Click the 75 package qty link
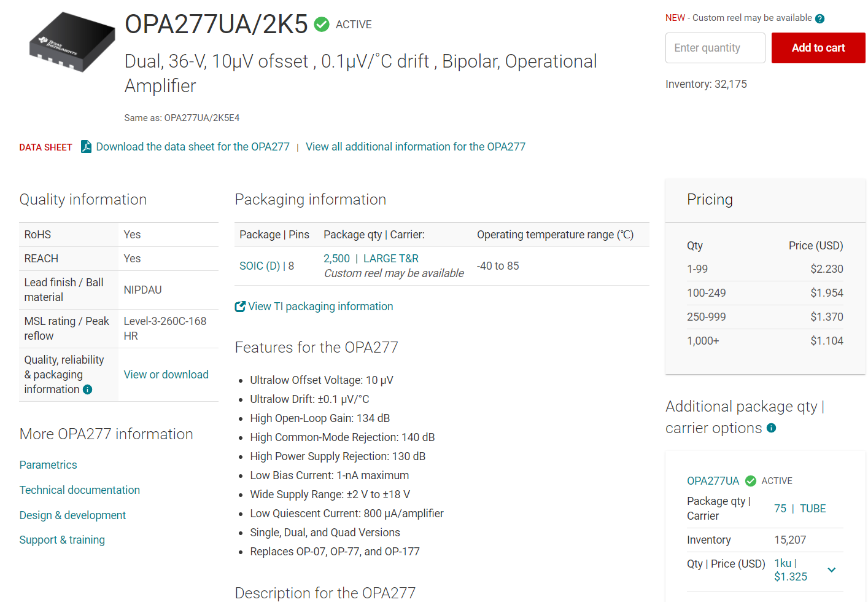The height and width of the screenshot is (602, 868). tap(780, 509)
